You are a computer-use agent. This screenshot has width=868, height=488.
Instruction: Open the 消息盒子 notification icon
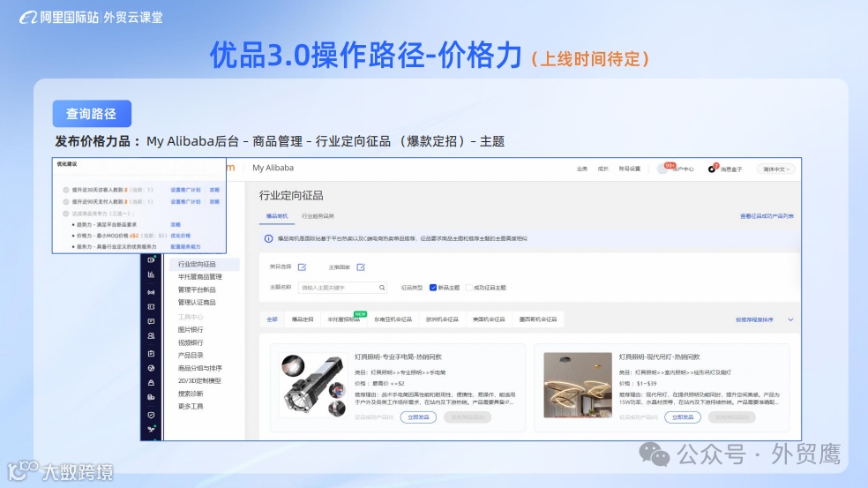(712, 169)
